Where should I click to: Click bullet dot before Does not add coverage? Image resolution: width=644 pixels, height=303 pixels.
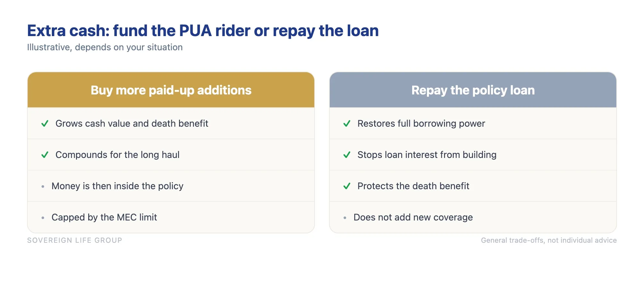(345, 218)
